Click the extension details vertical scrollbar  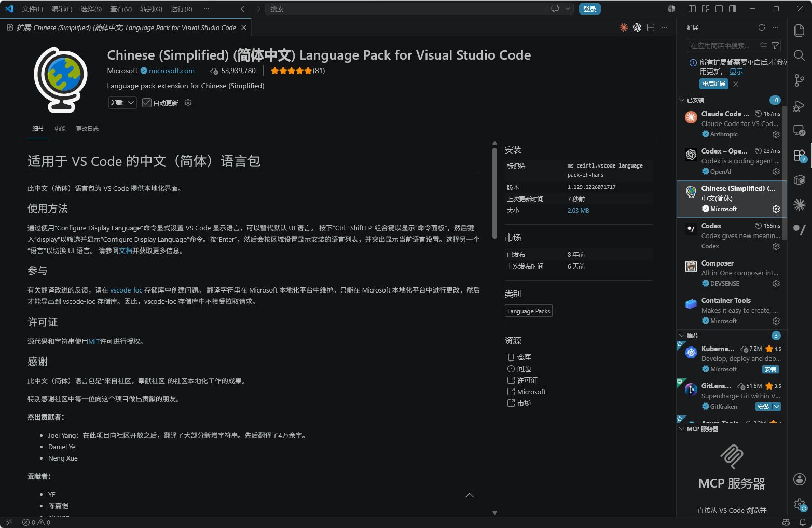[x=494, y=193]
